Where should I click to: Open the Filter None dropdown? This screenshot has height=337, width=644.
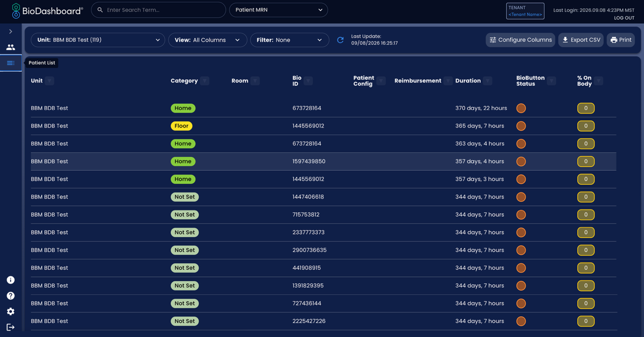point(289,40)
